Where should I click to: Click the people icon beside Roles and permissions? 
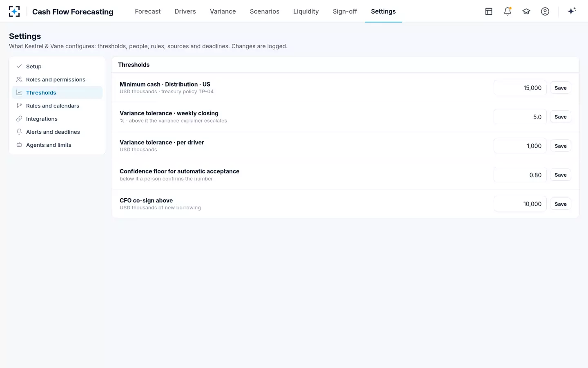tap(19, 79)
